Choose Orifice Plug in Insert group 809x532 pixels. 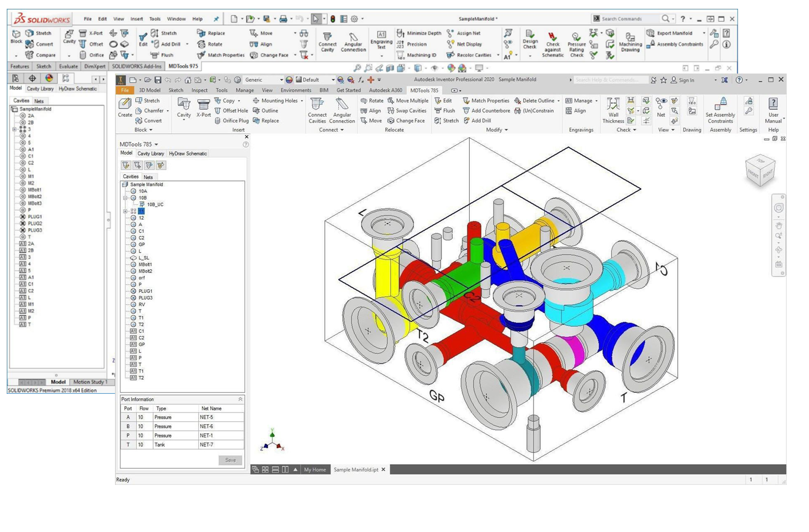pos(231,121)
